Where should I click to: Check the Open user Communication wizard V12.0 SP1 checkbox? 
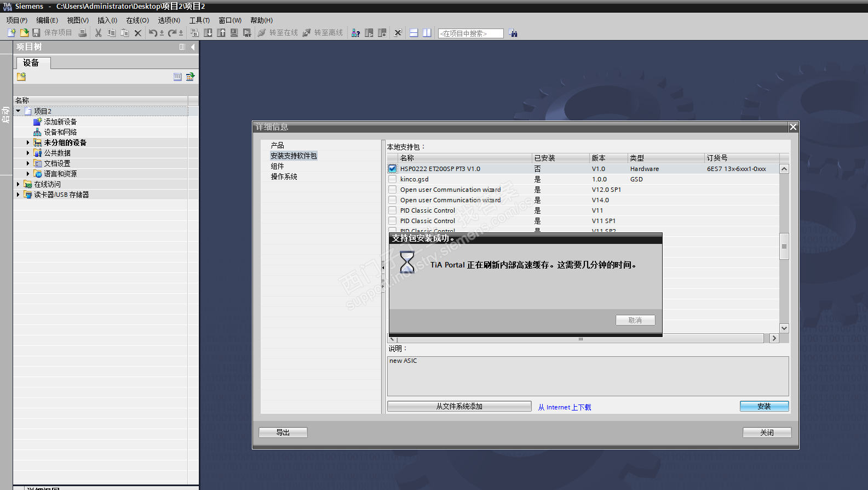click(x=393, y=190)
